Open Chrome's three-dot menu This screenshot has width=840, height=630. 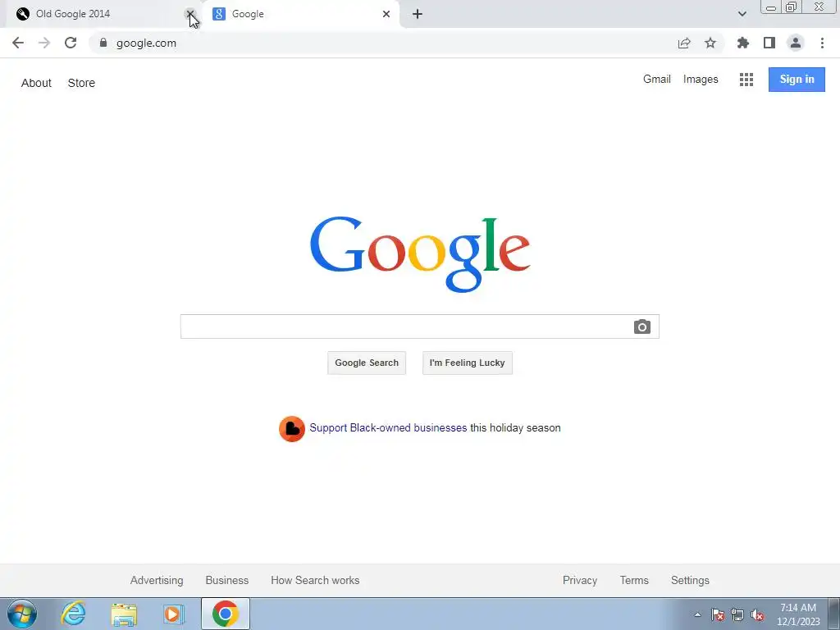[x=822, y=43]
